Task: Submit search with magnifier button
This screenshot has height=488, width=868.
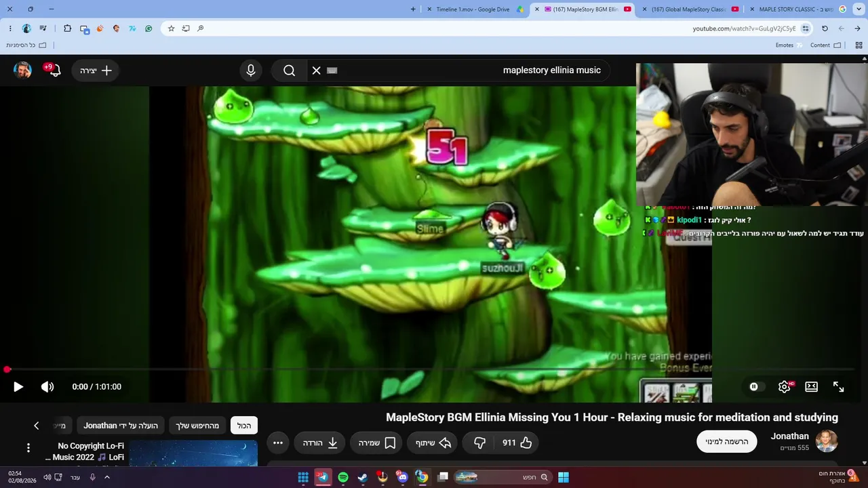Action: click(x=290, y=70)
